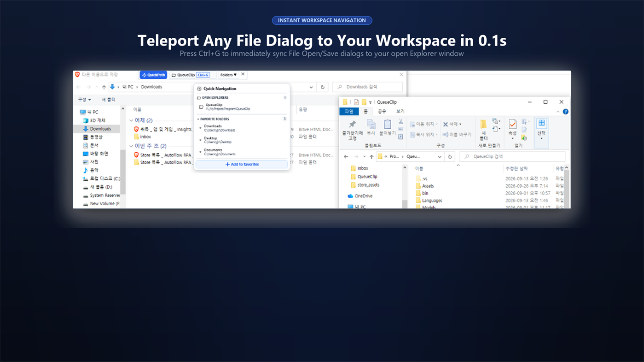
Task: Open 속성 properties in the ribbon
Action: pyautogui.click(x=512, y=129)
